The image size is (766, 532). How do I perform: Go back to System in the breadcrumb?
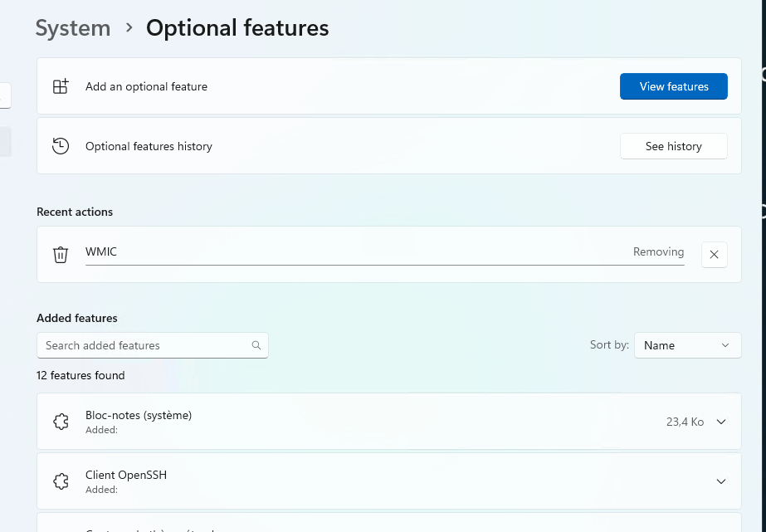(73, 28)
